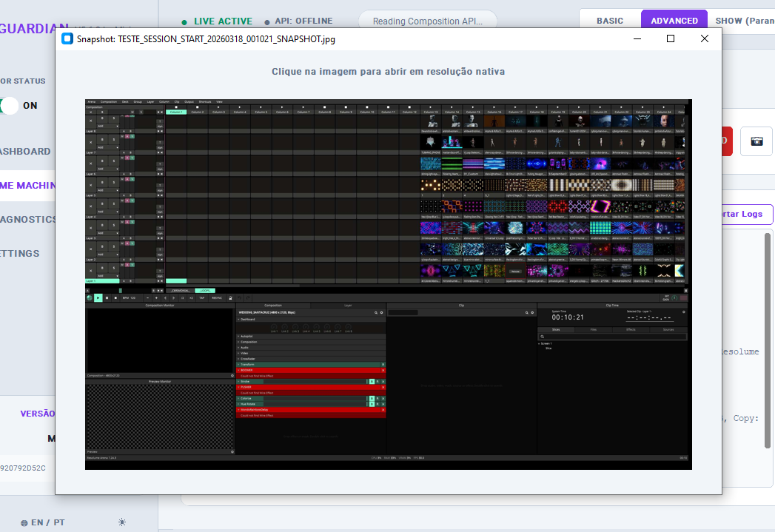The width and height of the screenshot is (775, 532).
Task: Export logs with the Logs button
Action: 747,214
